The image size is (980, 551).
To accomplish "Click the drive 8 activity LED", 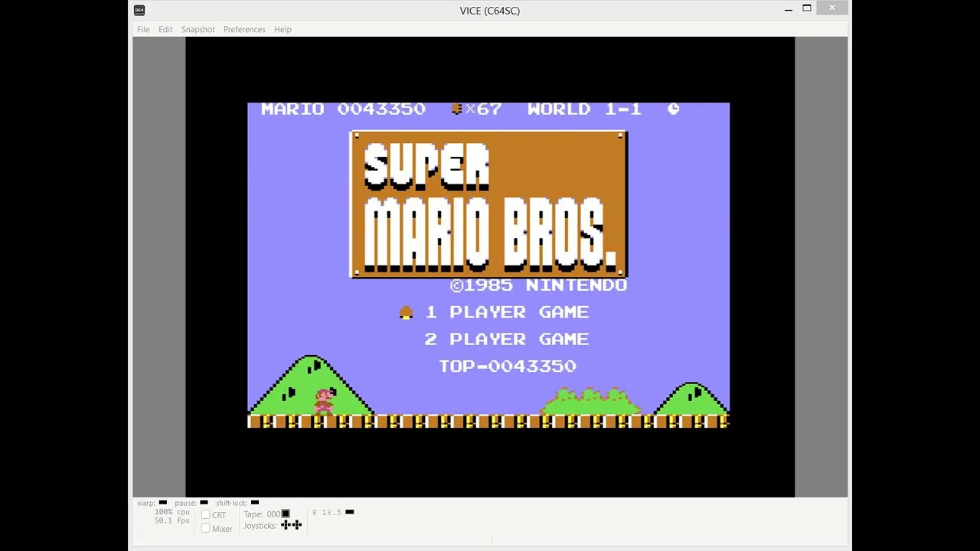I will [x=350, y=512].
